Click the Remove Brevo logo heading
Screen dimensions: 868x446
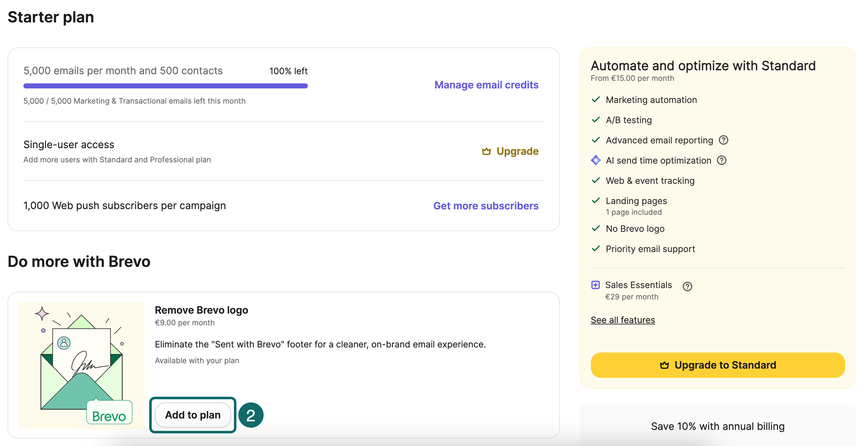[x=201, y=310]
